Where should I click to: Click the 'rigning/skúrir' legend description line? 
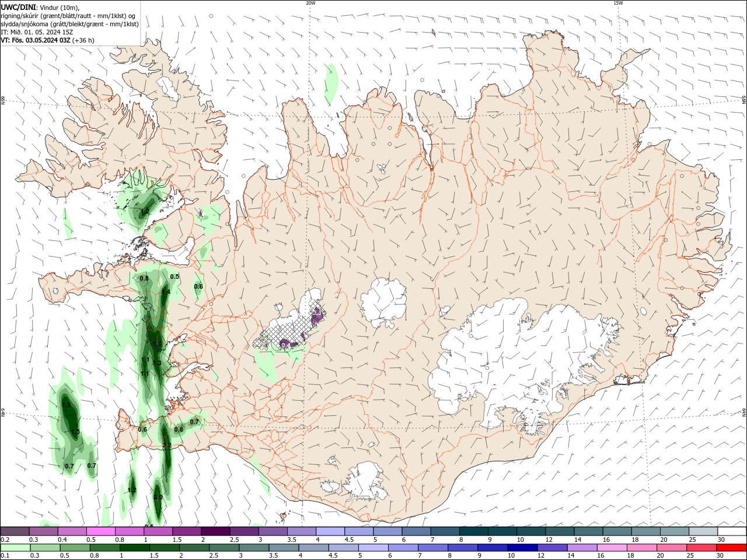click(x=68, y=16)
